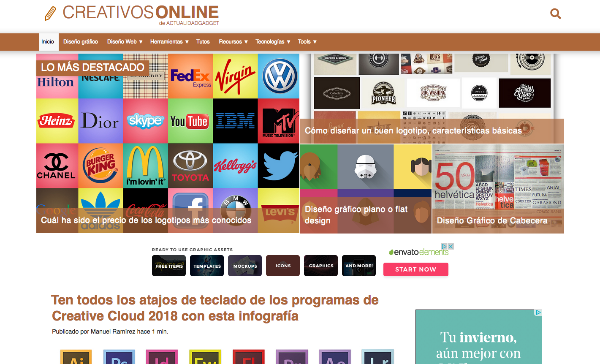Click the Virgin logo tile
The image size is (600, 364).
pos(235,76)
